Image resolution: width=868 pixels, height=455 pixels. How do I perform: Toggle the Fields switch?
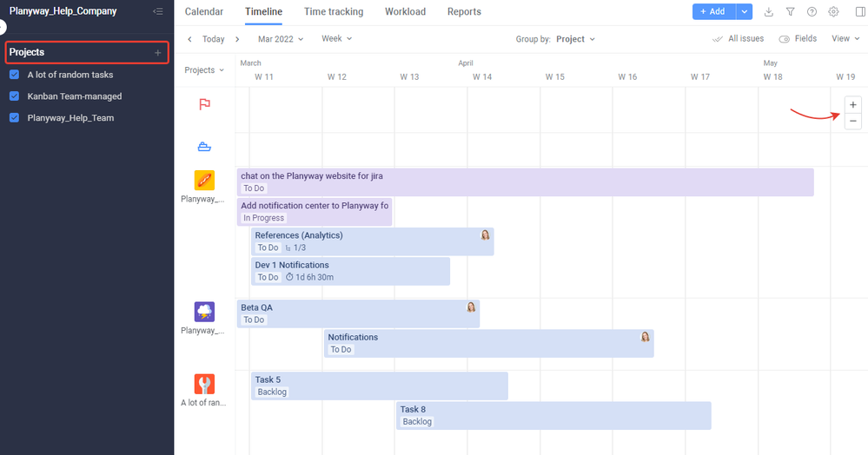(x=784, y=39)
